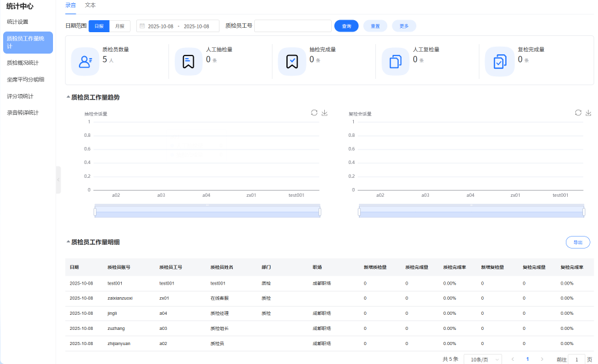Screen dimensions: 598x364
Task: Click the 复检完成率 column header
Action: tap(572, 267)
